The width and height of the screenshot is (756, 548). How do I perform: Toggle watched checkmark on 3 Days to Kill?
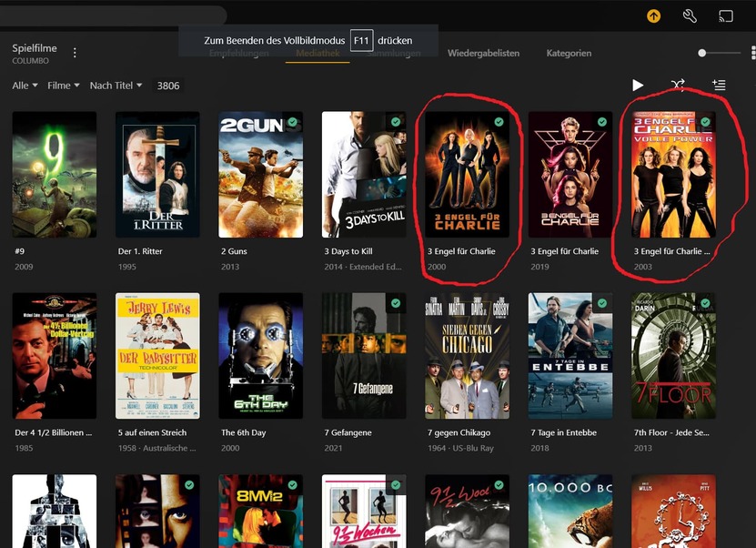pos(396,122)
